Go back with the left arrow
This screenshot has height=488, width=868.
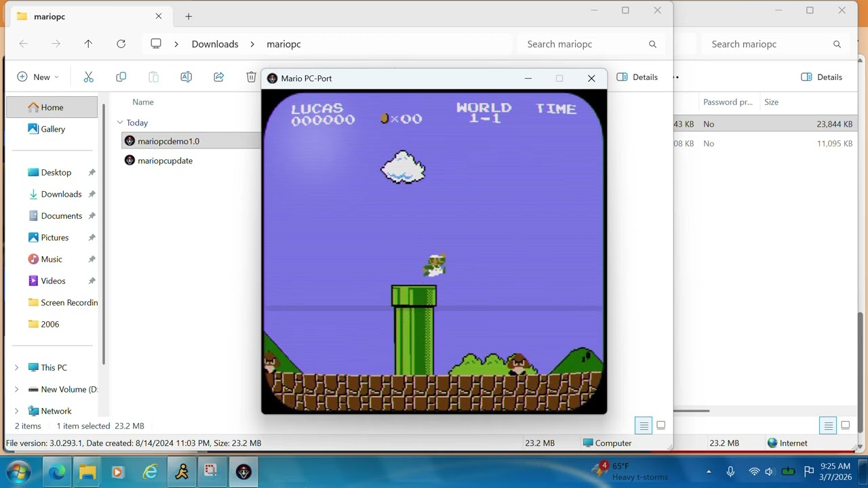click(23, 44)
